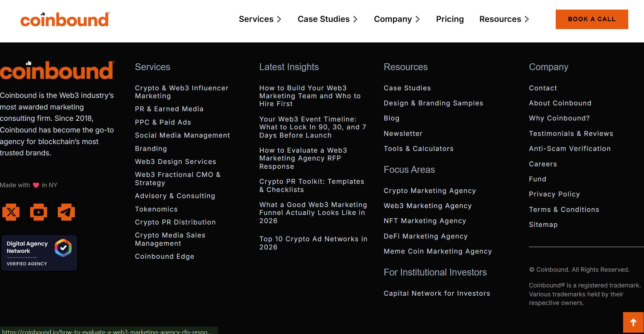Expand the Resources dropdown menu
This screenshot has width=644, height=334.
pos(504,19)
